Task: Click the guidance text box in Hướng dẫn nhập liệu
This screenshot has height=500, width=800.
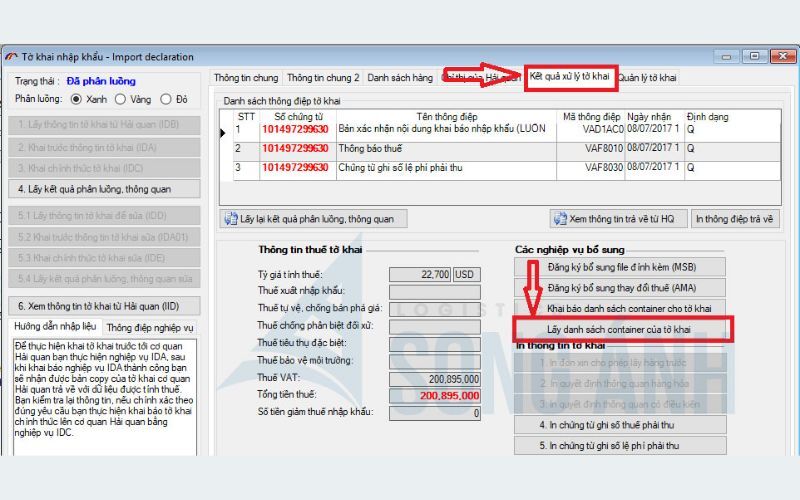Action: click(x=105, y=397)
